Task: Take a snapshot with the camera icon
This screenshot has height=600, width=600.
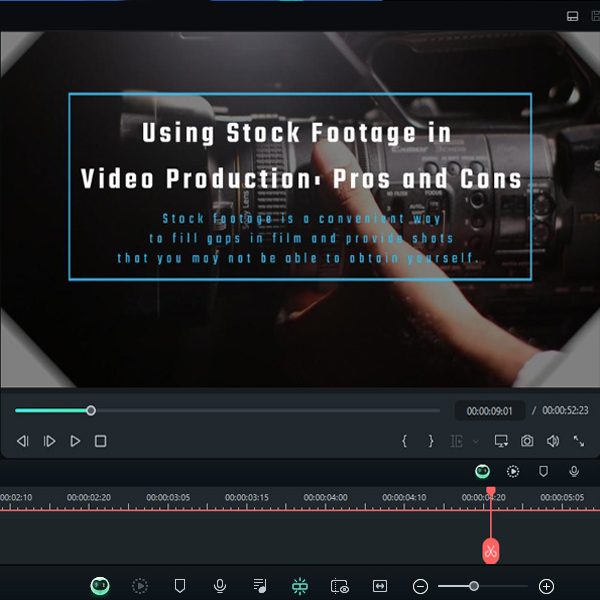Action: [527, 441]
